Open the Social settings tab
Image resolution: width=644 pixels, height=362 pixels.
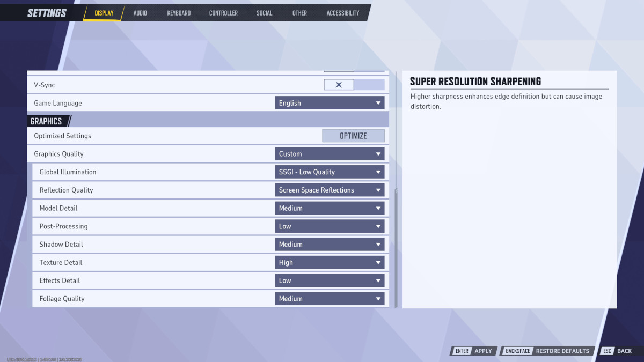264,13
